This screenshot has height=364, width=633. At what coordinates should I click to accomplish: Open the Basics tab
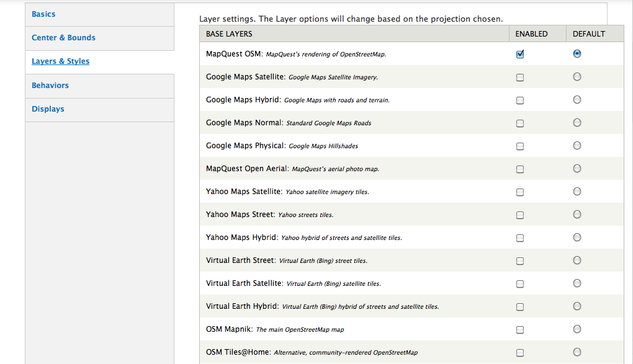pyautogui.click(x=43, y=14)
